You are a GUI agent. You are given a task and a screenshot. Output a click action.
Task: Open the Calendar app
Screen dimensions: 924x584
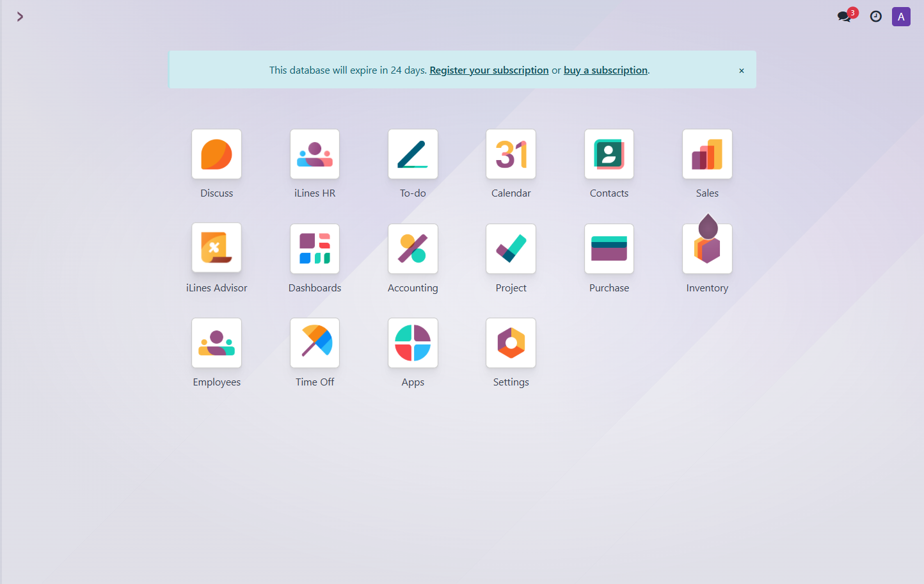click(511, 154)
